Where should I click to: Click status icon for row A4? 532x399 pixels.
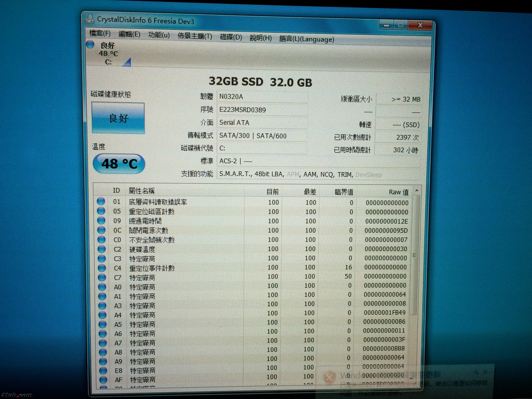[103, 315]
